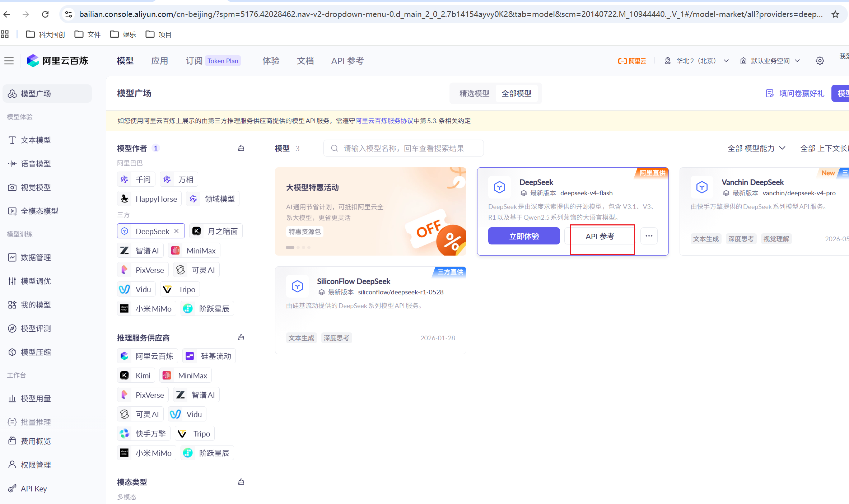Toggle the 硅基流动 provider filter
This screenshot has width=849, height=504.
tap(209, 356)
